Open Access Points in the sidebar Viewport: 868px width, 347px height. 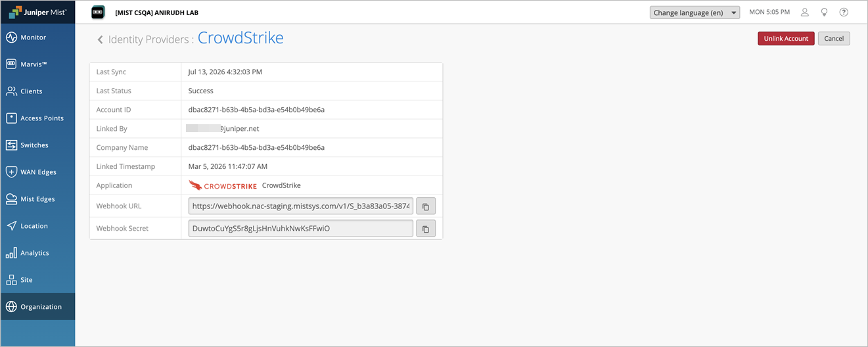(37, 118)
